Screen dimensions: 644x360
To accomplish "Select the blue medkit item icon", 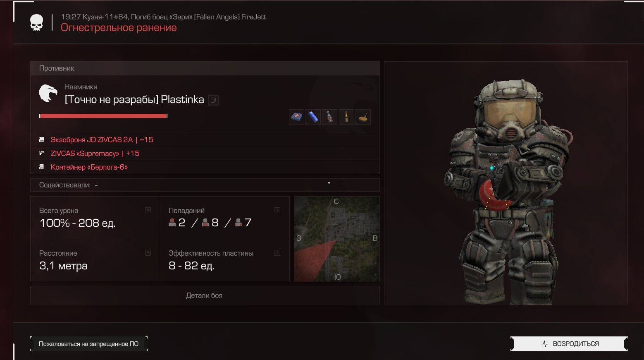I will click(x=296, y=117).
